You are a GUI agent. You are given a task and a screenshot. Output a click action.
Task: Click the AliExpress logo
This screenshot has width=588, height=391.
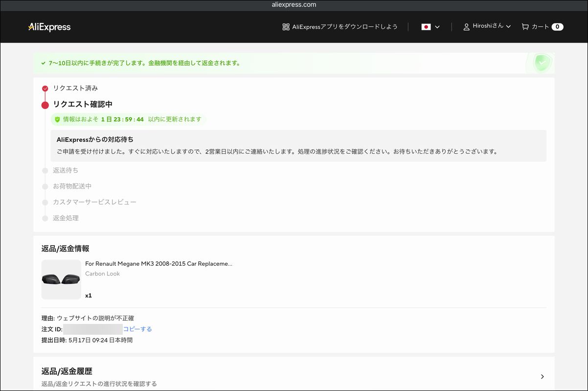click(x=49, y=27)
